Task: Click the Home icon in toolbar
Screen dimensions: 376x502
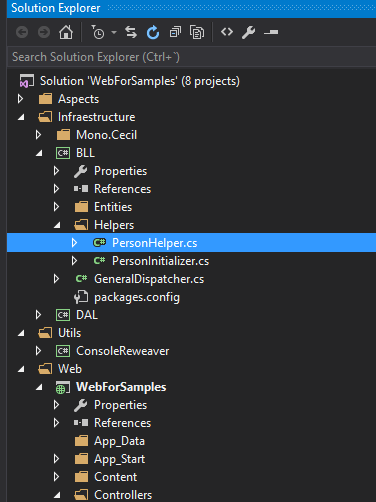Action: pyautogui.click(x=66, y=32)
